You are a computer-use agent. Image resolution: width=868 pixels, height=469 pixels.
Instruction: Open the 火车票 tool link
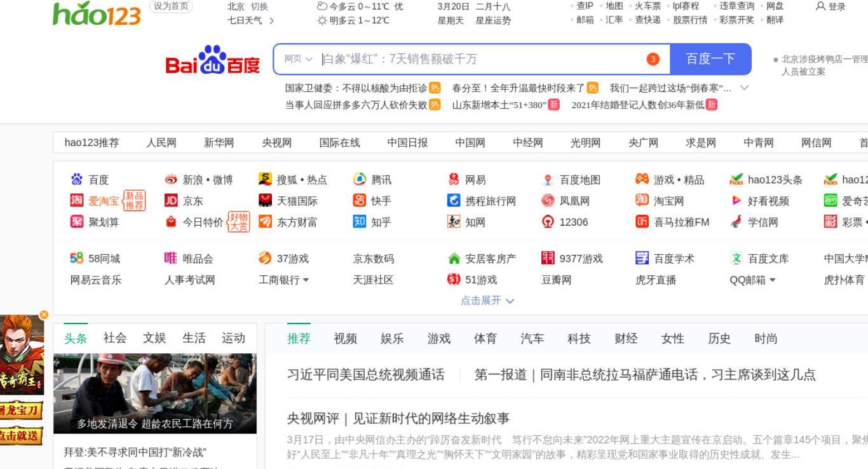pyautogui.click(x=648, y=6)
